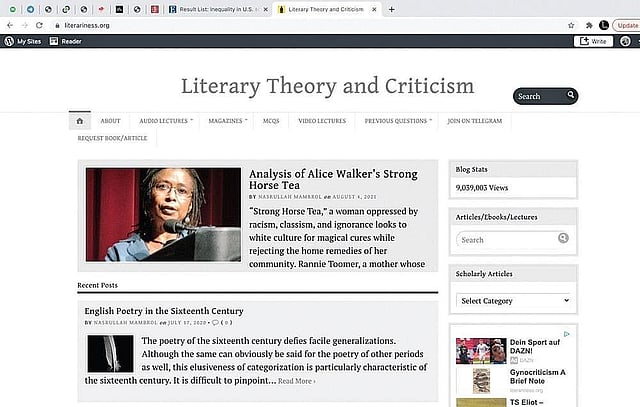Screen dimensions: 640x407
Task: Open the Video Lectures menu item
Action: [322, 121]
